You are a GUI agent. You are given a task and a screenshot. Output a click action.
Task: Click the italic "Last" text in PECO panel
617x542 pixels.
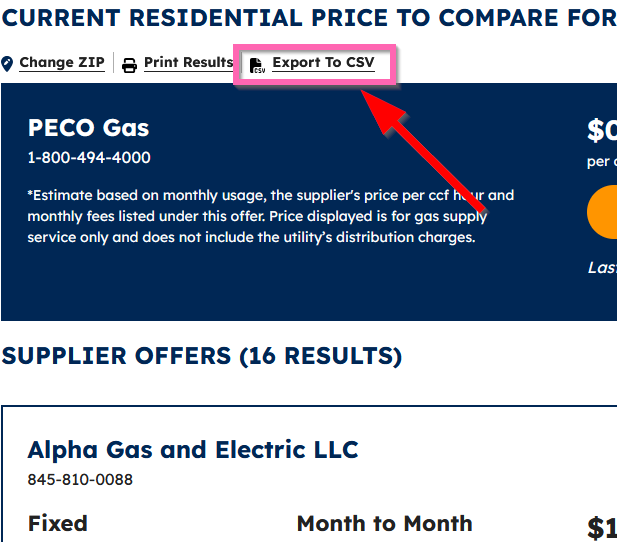tap(602, 267)
